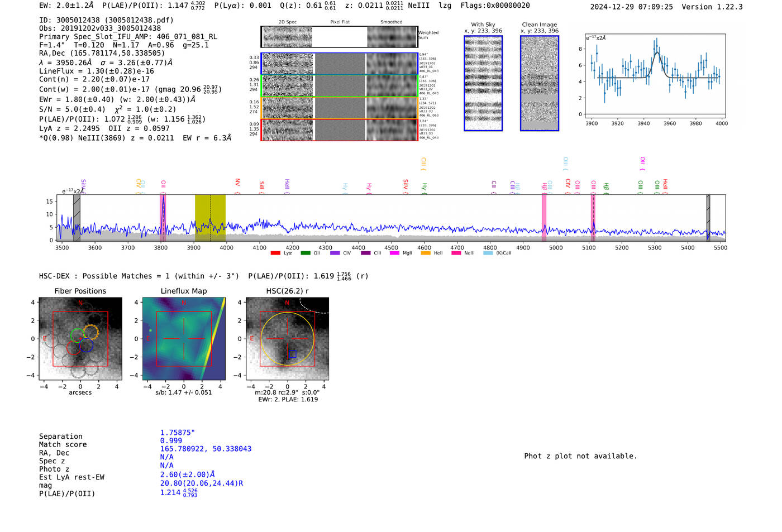
Task: Open the With Sky image thumbnail
Action: coord(483,83)
